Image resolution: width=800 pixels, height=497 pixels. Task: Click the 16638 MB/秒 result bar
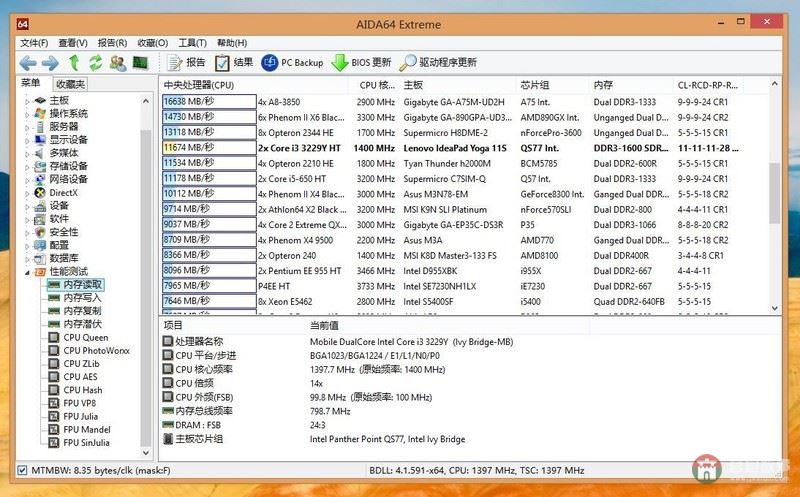[209, 102]
